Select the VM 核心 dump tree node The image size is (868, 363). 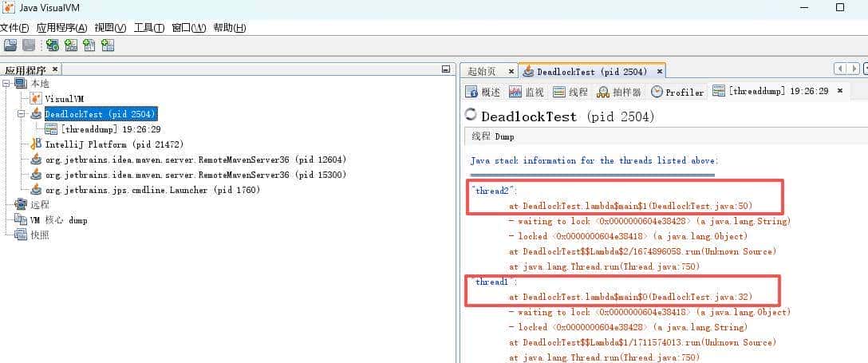[x=58, y=220]
